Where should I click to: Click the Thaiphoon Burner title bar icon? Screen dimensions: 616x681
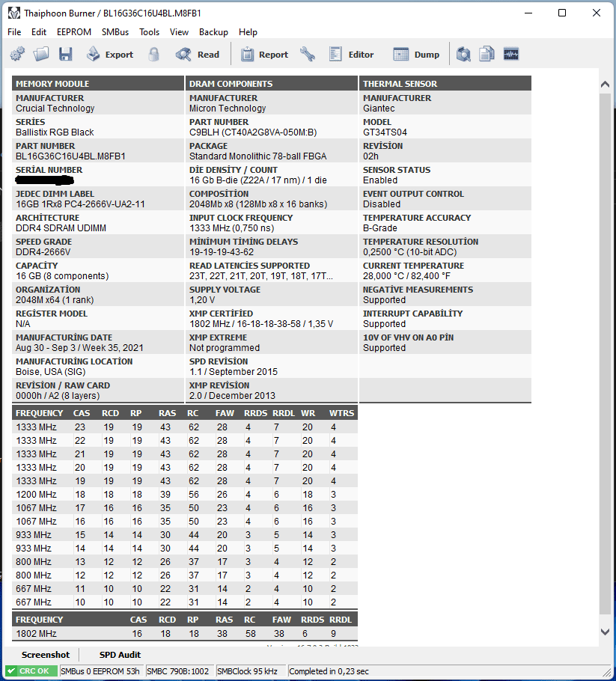point(14,13)
